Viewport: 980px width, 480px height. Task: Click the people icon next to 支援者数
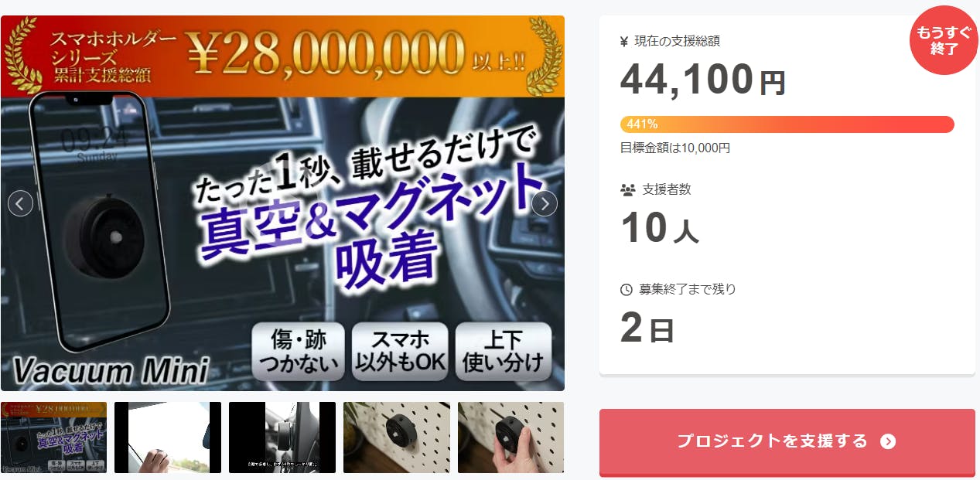click(627, 189)
